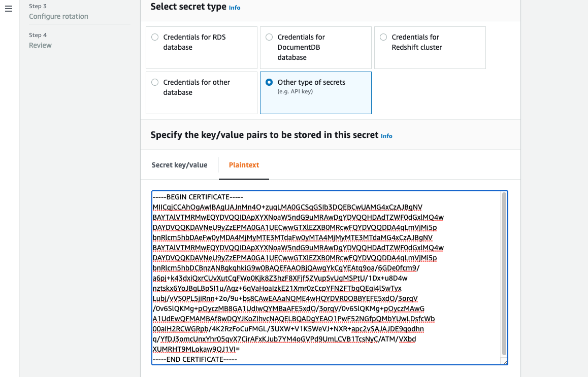Open the Info link beside "Select secret type"
This screenshot has width=588, height=377.
(x=234, y=7)
